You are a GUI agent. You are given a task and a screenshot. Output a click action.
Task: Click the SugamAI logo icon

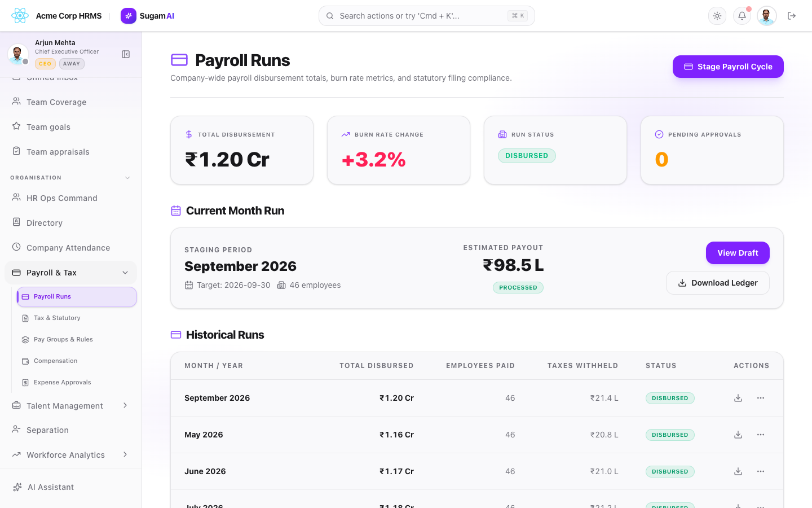click(129, 16)
